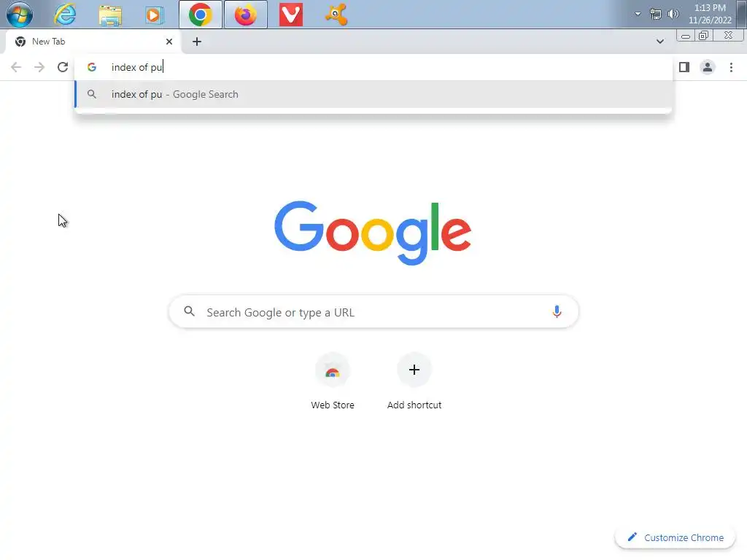Open Customize Chrome button
Screen dimensions: 747x560
[676, 537]
